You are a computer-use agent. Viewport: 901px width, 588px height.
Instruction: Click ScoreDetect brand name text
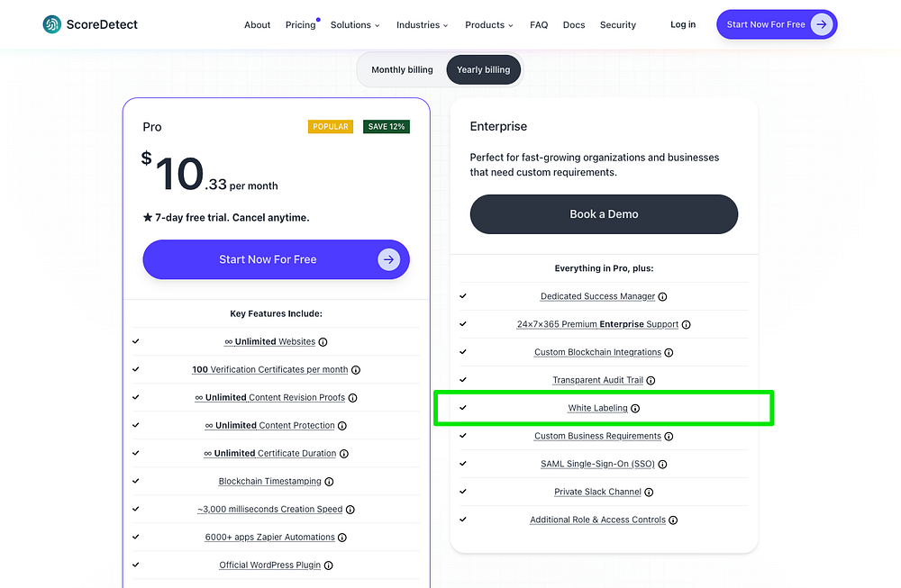click(x=102, y=24)
